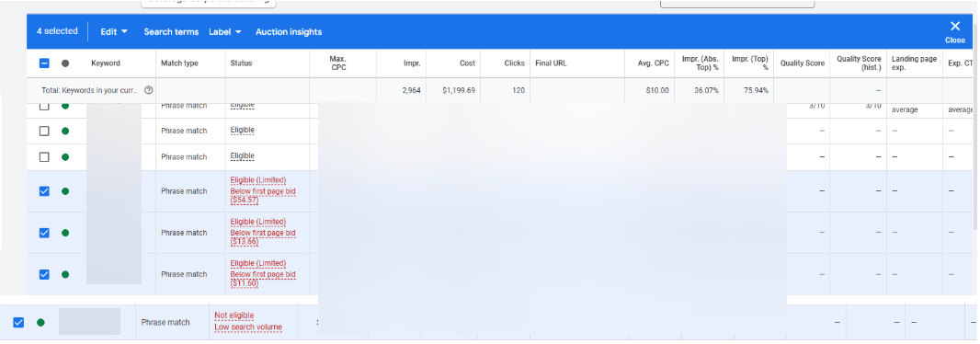Viewport: 980px width, 344px height.
Task: Sort by Cost column header
Action: tap(468, 63)
